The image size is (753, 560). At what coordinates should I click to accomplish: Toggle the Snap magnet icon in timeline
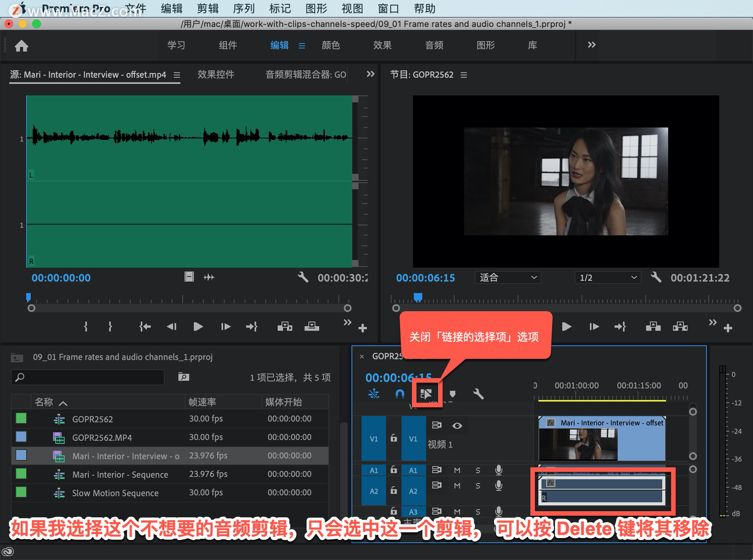400,393
